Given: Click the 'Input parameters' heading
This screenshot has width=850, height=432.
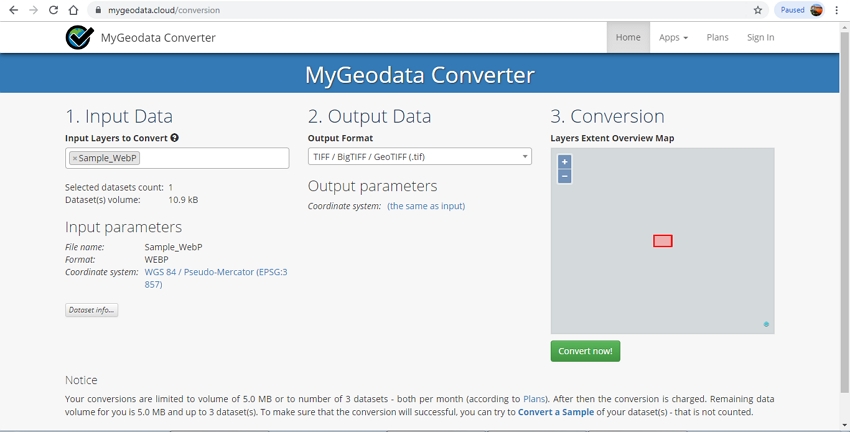Looking at the screenshot, I should click(x=123, y=227).
